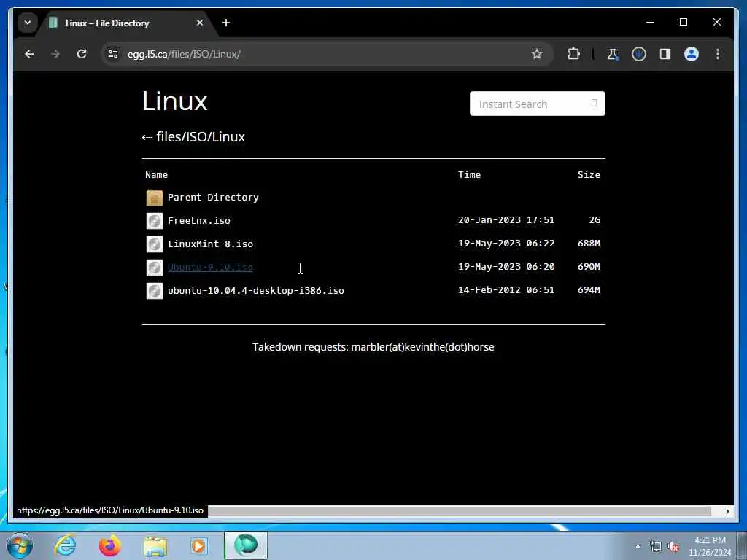The image size is (747, 560).
Task: Click the Name column header
Action: point(156,175)
